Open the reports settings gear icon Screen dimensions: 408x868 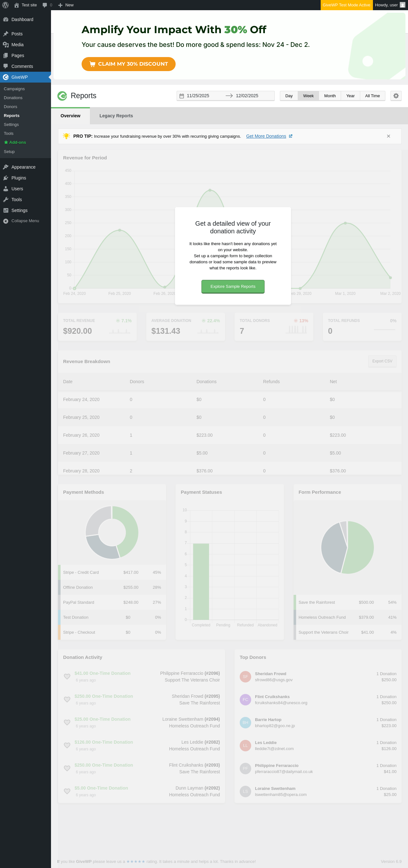click(396, 96)
